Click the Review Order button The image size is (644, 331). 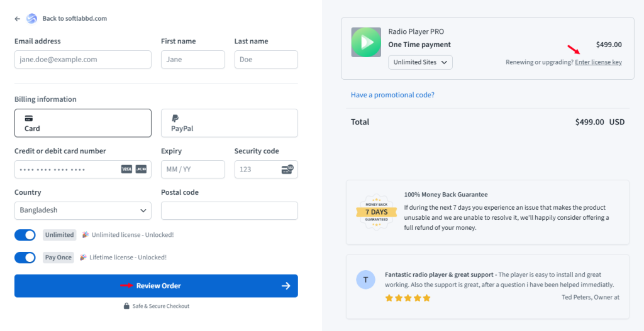click(156, 286)
